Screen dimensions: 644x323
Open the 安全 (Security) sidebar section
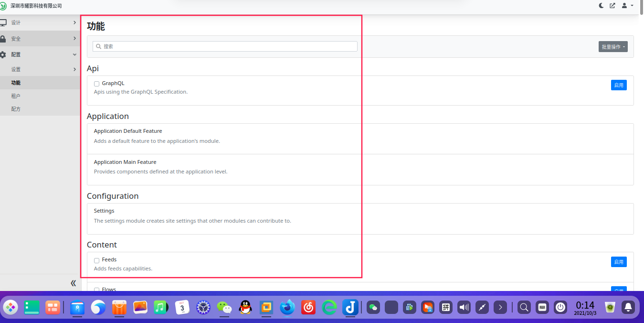click(x=4, y=38)
